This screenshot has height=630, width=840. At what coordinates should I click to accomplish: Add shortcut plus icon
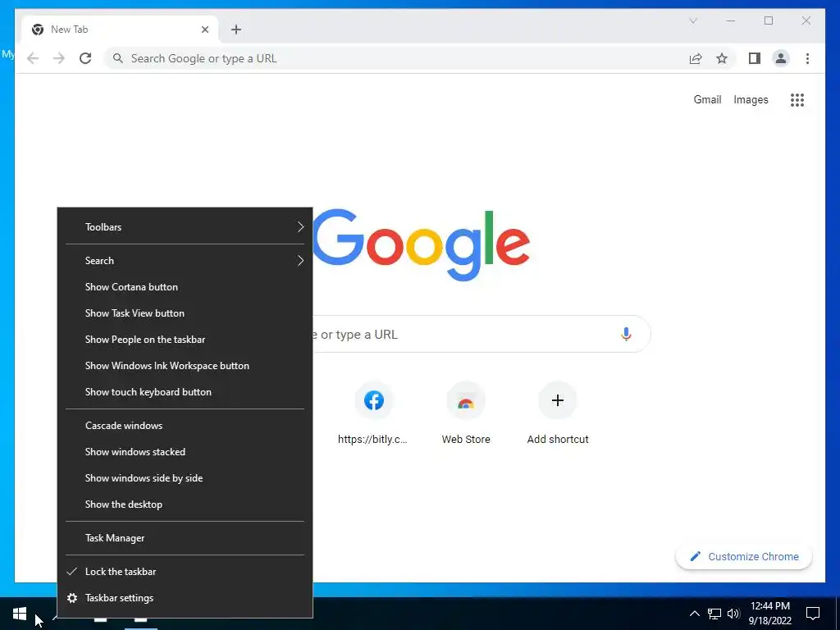557,400
